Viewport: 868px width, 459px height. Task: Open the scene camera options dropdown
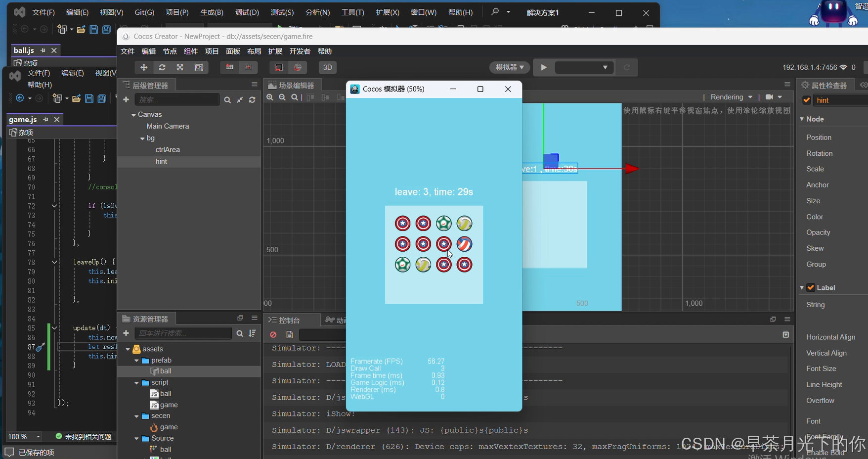pos(774,97)
